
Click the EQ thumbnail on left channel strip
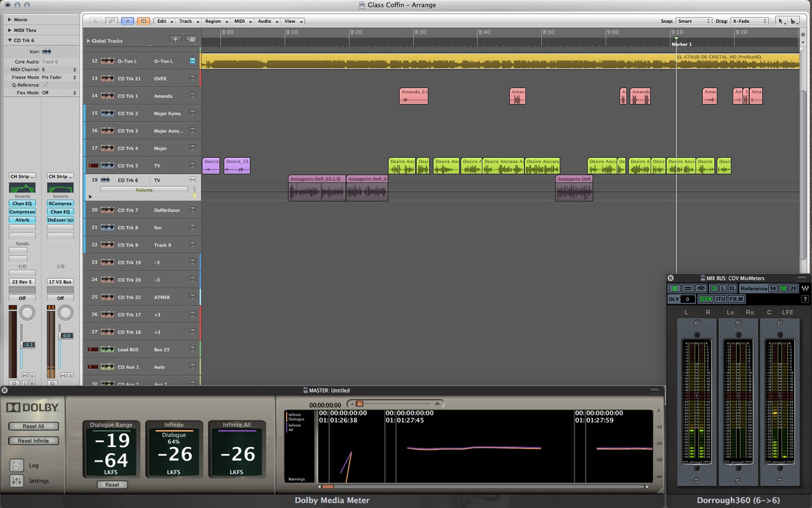22,188
